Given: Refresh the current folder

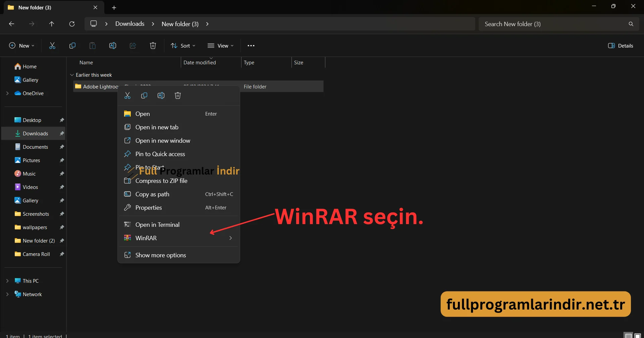Looking at the screenshot, I should (72, 24).
